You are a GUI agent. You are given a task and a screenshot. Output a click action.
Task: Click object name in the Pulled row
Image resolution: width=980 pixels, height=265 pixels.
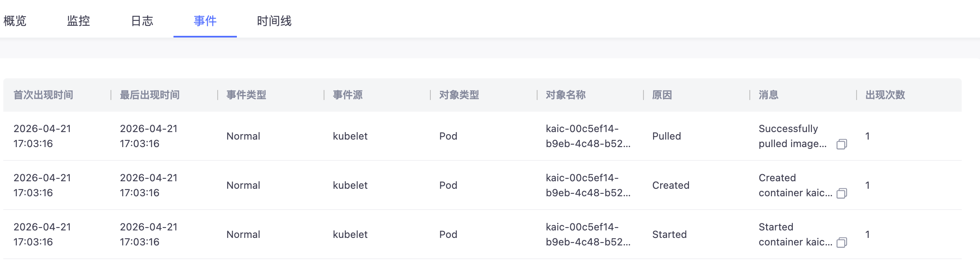pyautogui.click(x=588, y=136)
